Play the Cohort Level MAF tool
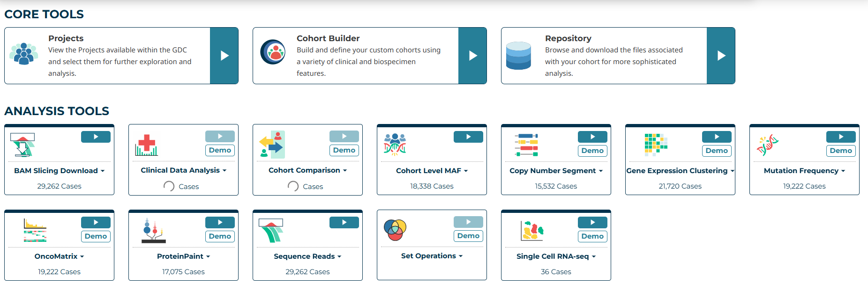 468,137
